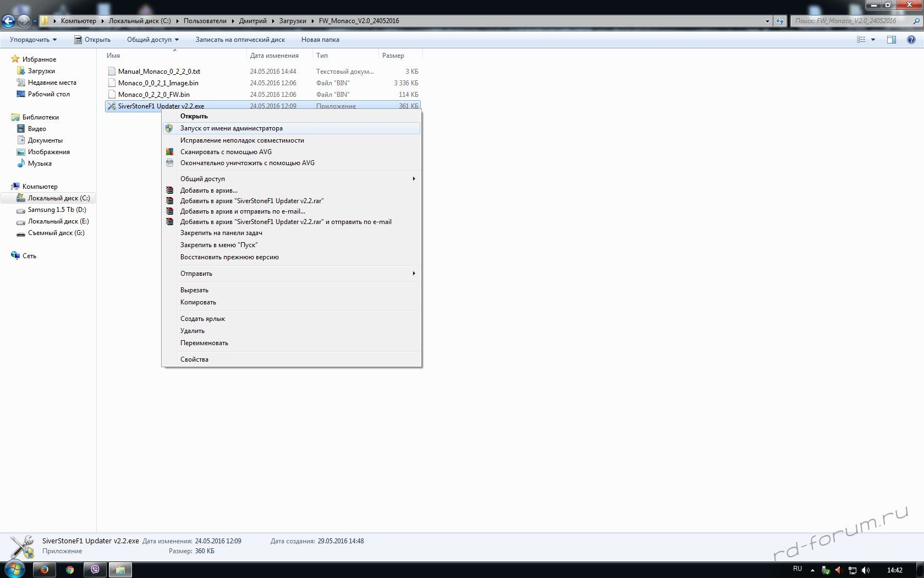Click the refresh button next to address bar
The width and height of the screenshot is (924, 578).
pyautogui.click(x=780, y=21)
